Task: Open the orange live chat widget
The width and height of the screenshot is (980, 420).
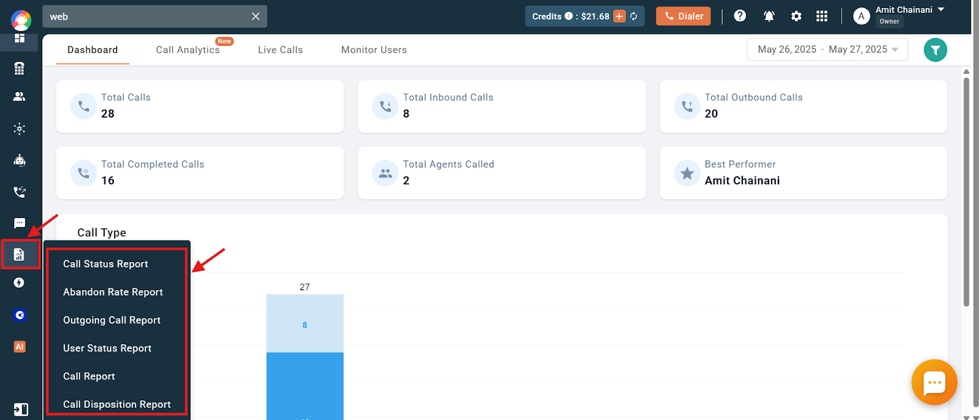Action: tap(934, 383)
